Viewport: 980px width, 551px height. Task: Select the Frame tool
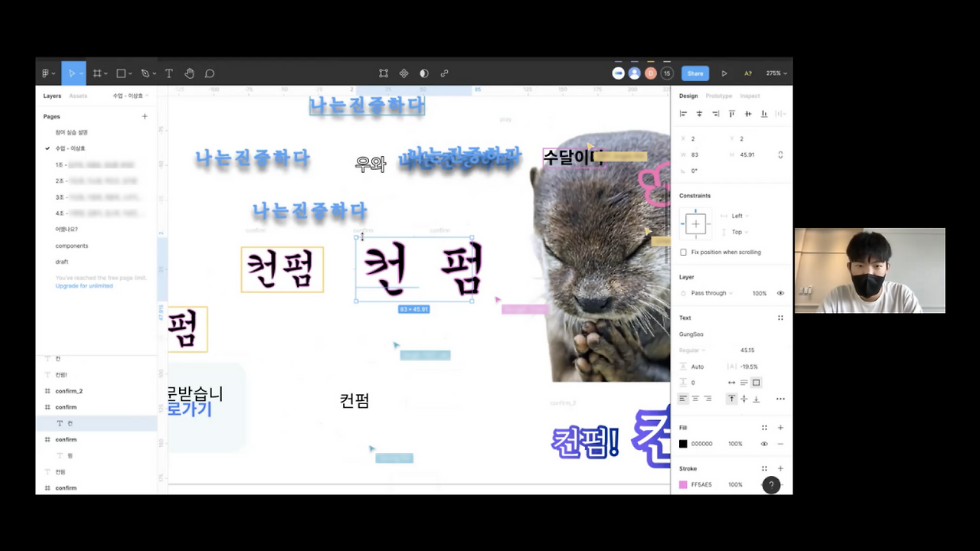point(98,73)
